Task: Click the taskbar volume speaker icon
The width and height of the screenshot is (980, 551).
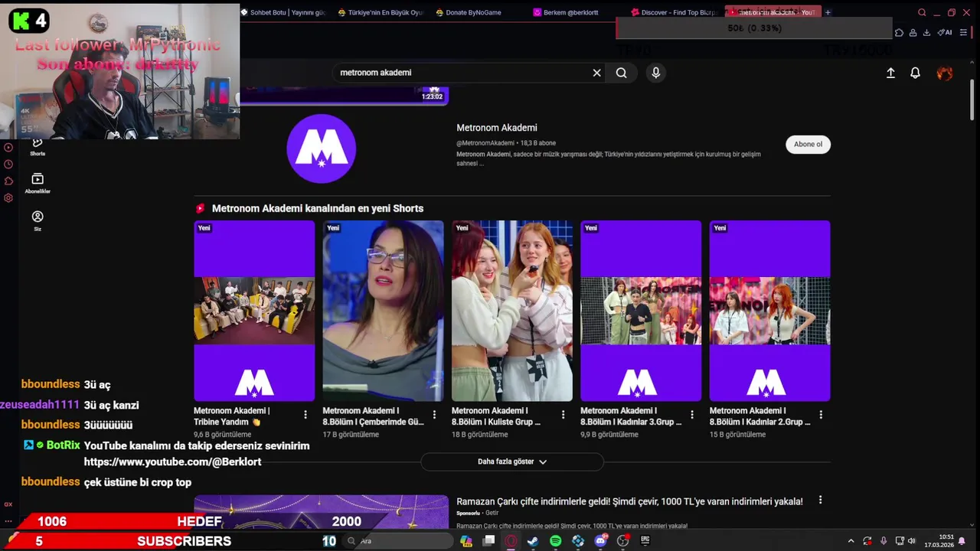Action: (911, 541)
